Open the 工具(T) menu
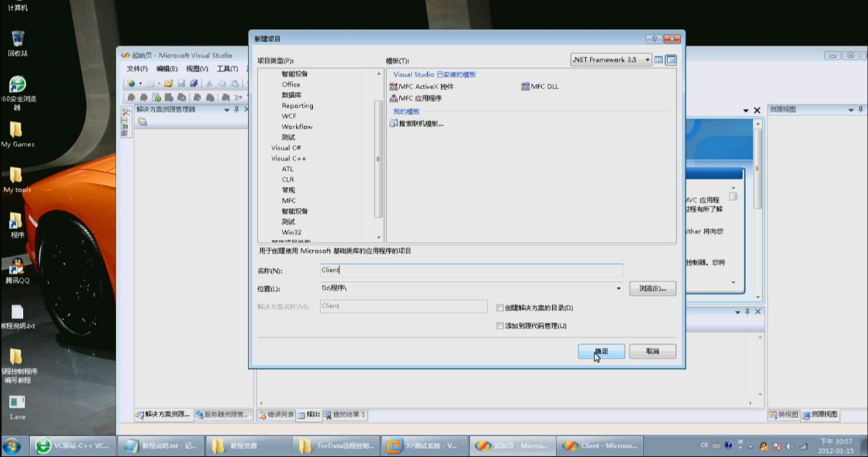Viewport: 868px width, 457px height. click(x=227, y=69)
